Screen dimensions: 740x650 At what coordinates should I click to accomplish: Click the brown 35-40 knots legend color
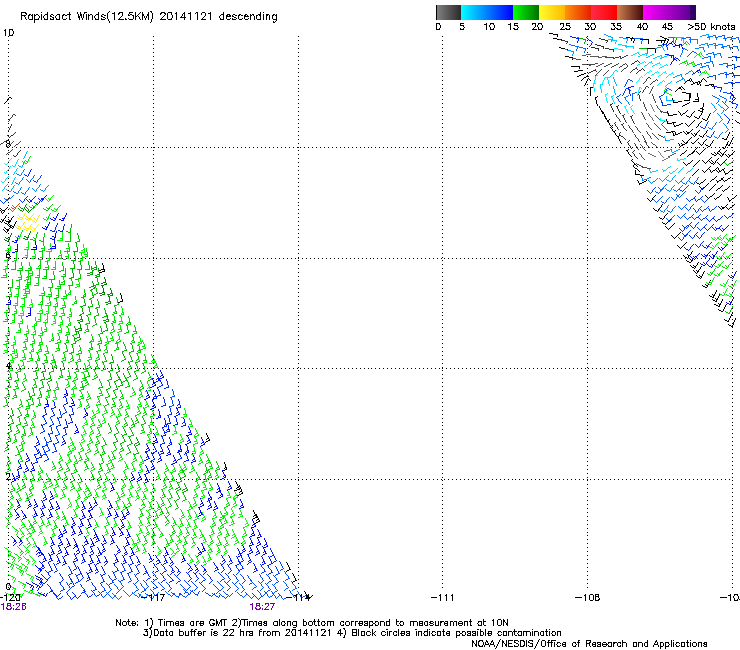[630, 12]
